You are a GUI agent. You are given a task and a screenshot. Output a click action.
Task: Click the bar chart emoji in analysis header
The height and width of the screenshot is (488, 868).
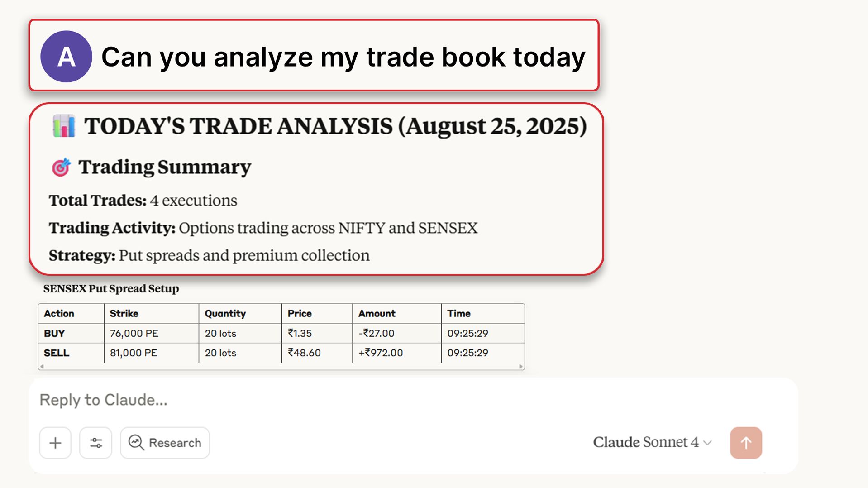[x=64, y=126]
